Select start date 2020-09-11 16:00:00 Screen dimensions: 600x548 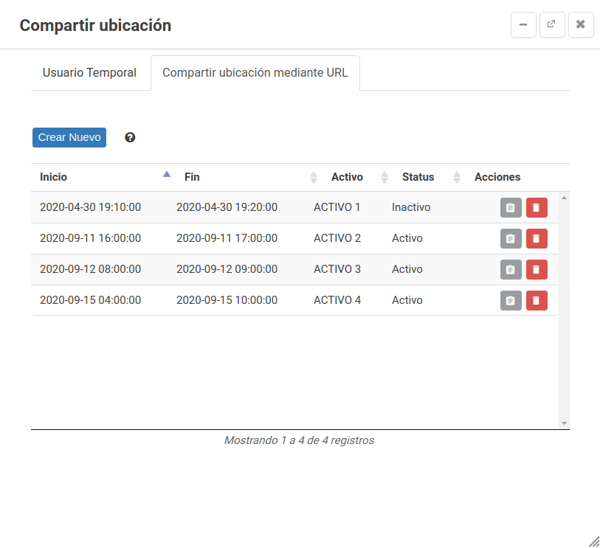point(90,238)
